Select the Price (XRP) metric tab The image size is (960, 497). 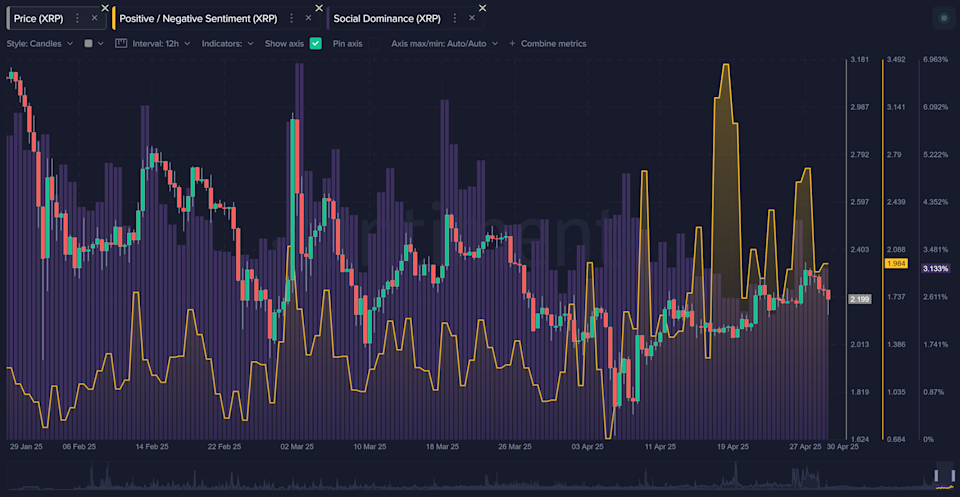pos(38,18)
